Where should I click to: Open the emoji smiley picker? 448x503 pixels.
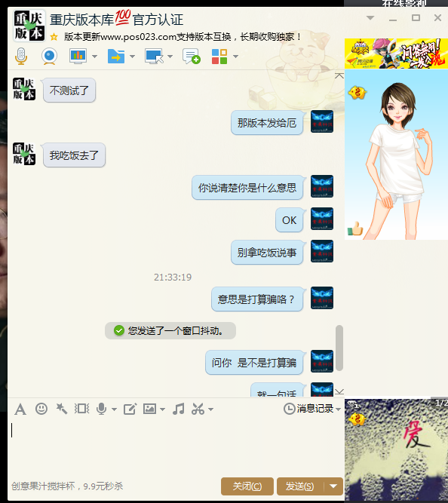pyautogui.click(x=41, y=409)
